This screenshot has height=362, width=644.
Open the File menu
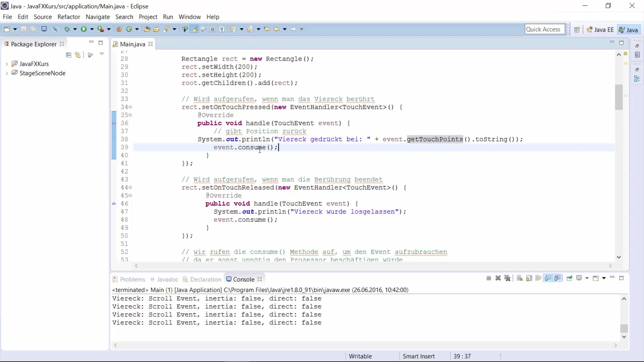click(x=7, y=17)
